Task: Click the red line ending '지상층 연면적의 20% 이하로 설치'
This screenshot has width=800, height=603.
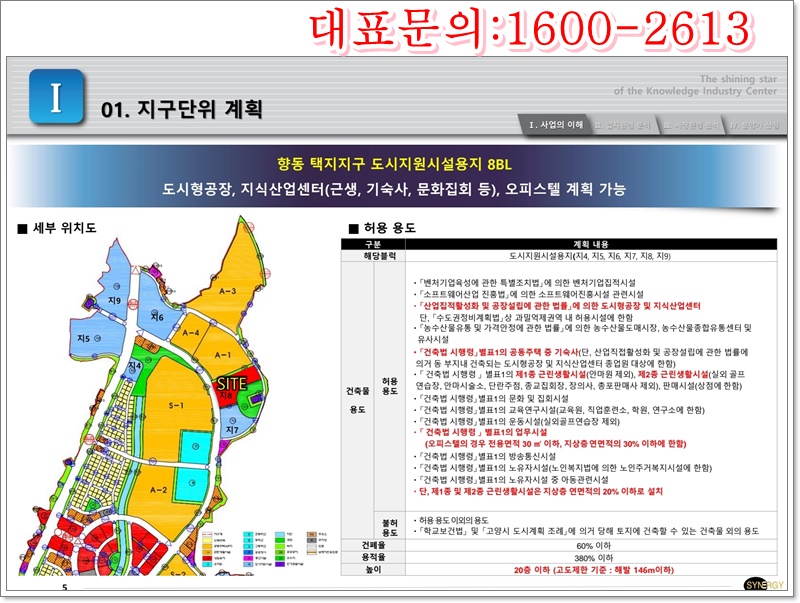Action: (538, 491)
